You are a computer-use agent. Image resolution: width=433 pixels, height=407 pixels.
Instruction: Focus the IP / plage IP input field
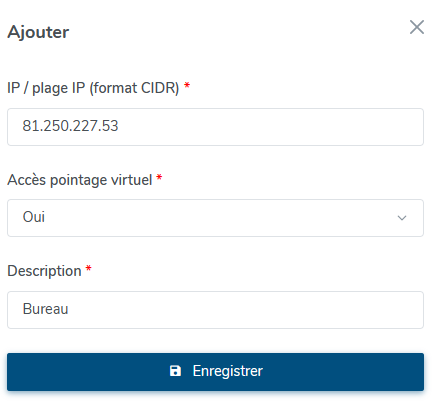pos(215,127)
